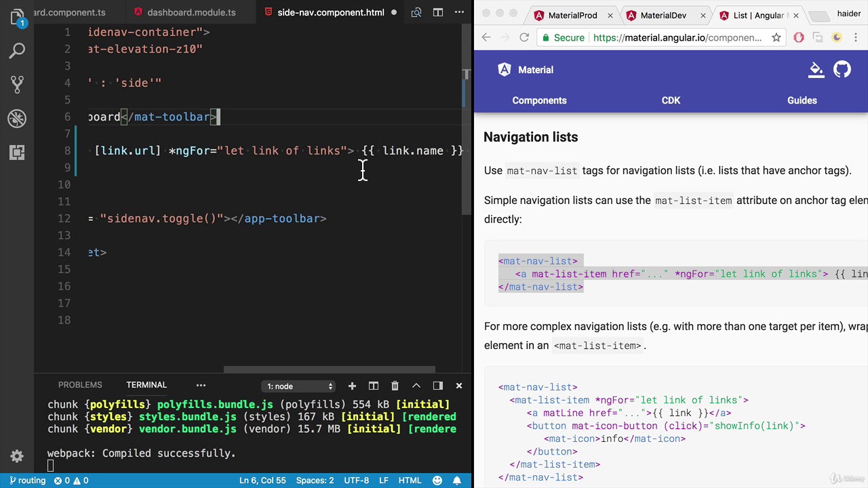Select the TERMINAL panel tab
Screen dimensions: 868x488
click(146, 385)
